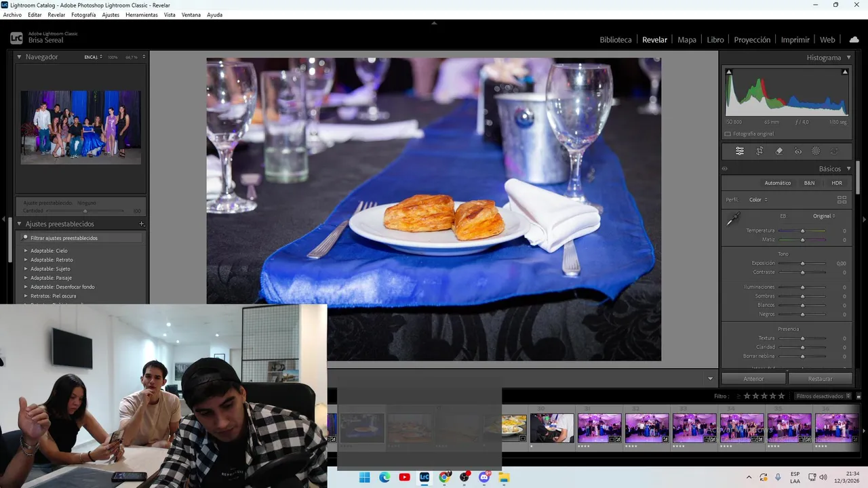Select the Edit sliders tool icon

[x=740, y=151]
